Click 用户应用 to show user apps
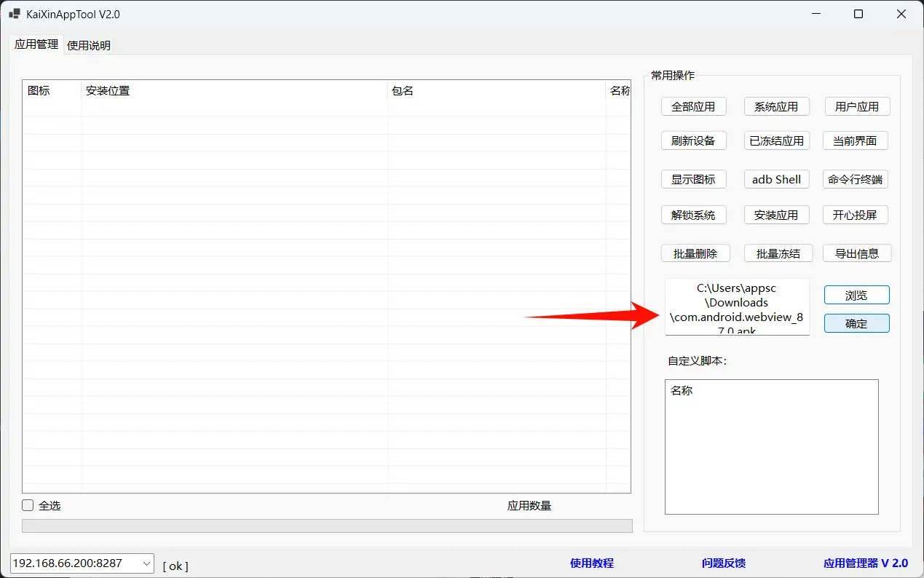 click(x=856, y=106)
